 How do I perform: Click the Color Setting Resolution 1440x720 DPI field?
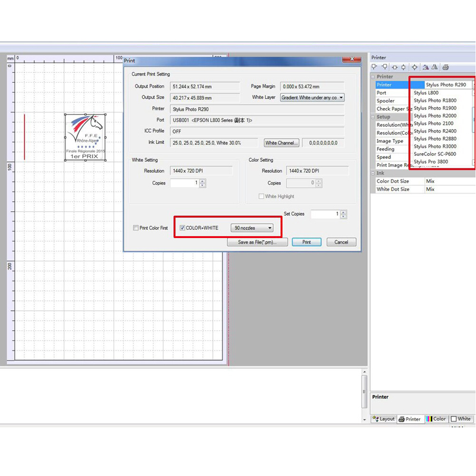coord(318,171)
